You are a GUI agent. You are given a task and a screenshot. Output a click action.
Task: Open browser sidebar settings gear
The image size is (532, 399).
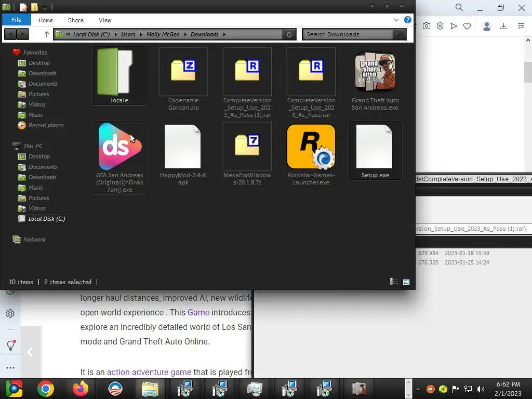[10, 313]
